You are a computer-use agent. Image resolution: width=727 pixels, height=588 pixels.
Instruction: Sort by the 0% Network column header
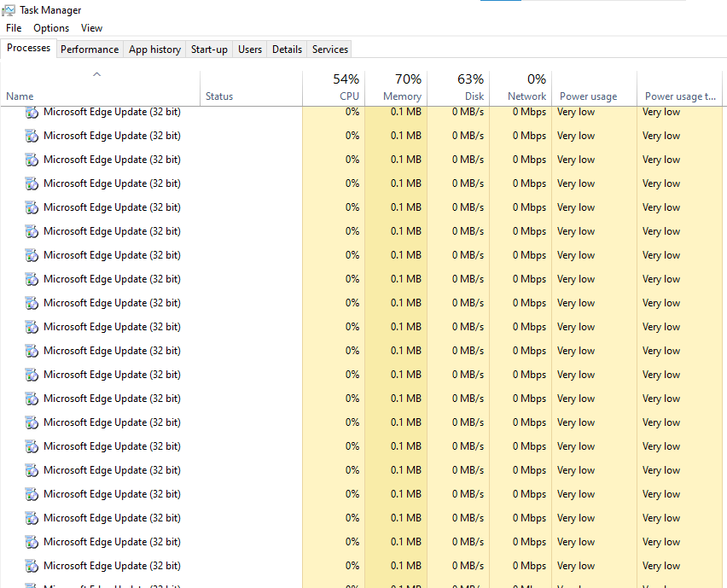[521, 88]
